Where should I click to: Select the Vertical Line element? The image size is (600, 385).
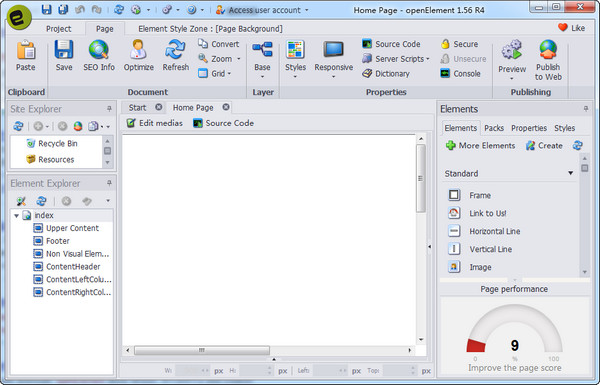(479, 249)
